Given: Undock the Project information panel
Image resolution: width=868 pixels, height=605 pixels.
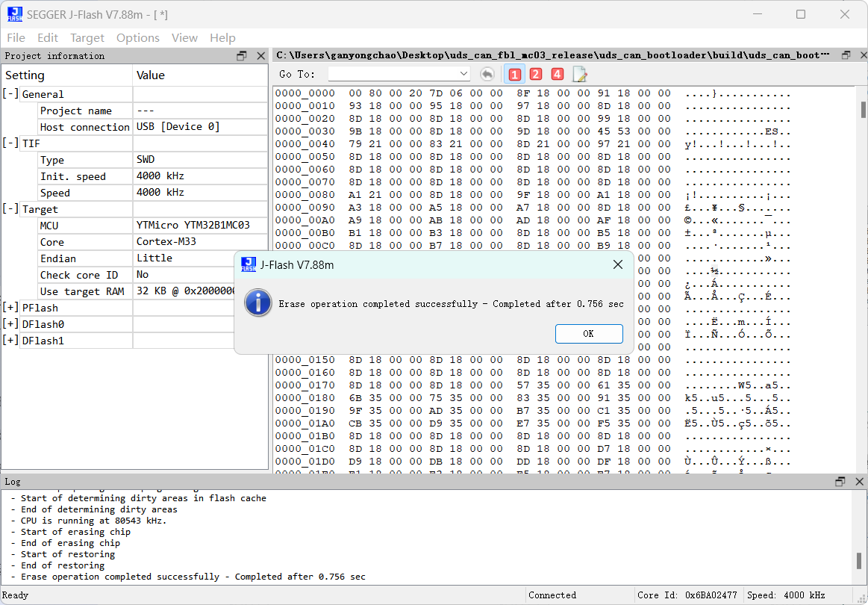Looking at the screenshot, I should (x=242, y=55).
